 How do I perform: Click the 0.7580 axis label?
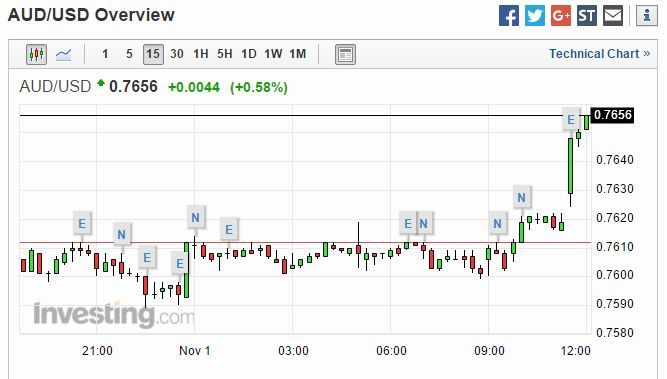(x=615, y=332)
